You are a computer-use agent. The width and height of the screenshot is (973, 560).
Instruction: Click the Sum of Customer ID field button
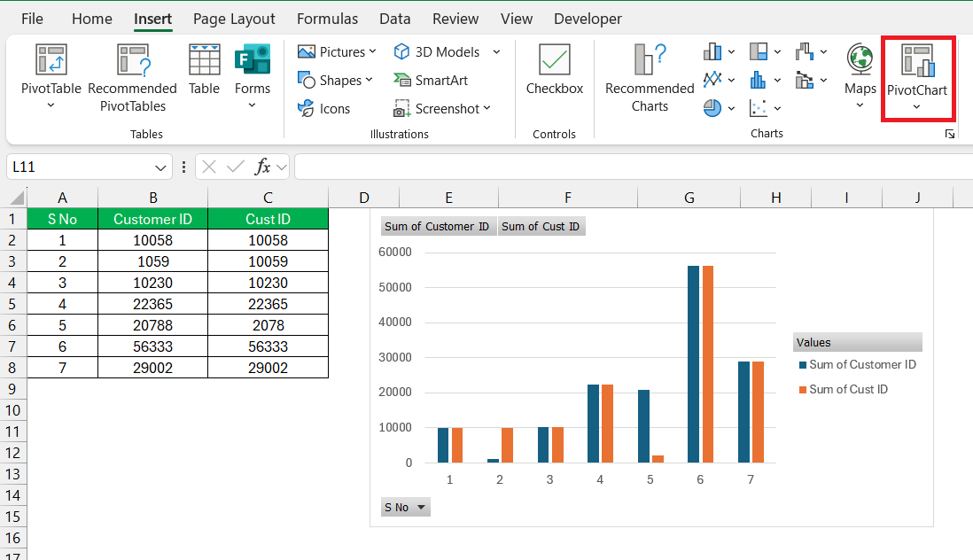[438, 226]
